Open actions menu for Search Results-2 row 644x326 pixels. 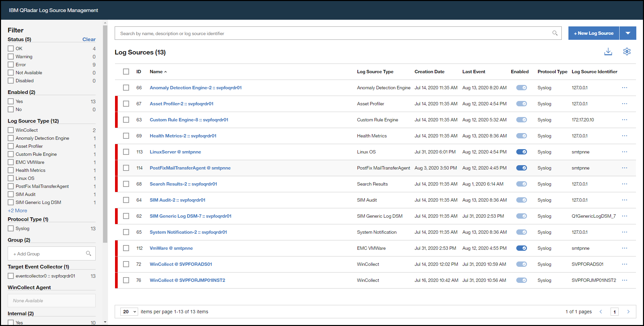625,184
